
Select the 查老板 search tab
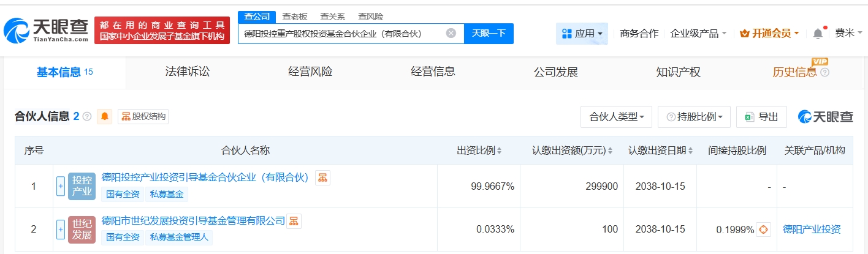click(x=294, y=17)
